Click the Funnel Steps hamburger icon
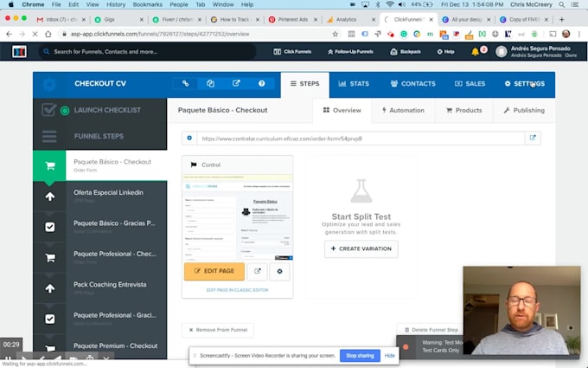Viewport: 588px width, 368px height. 49,136
